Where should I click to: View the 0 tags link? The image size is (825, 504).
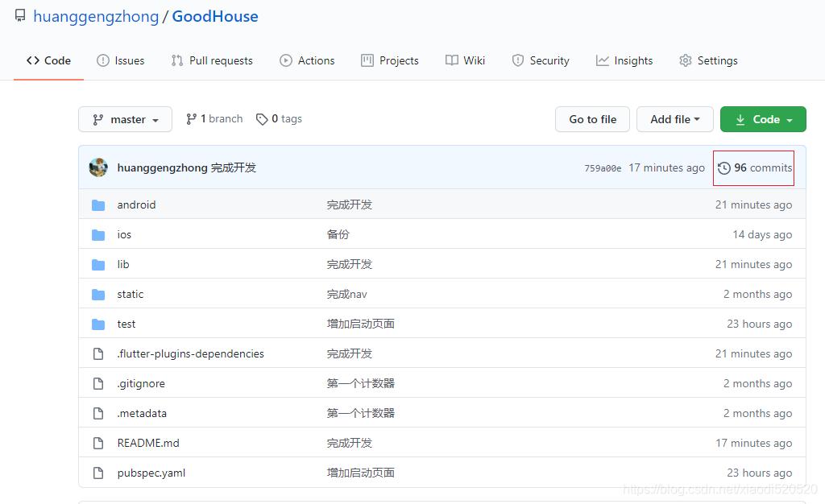pyautogui.click(x=279, y=119)
